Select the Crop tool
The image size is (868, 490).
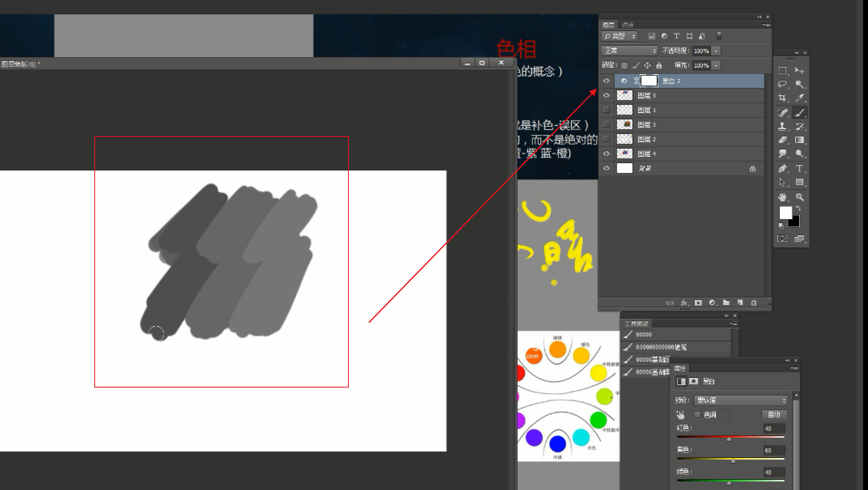(782, 98)
